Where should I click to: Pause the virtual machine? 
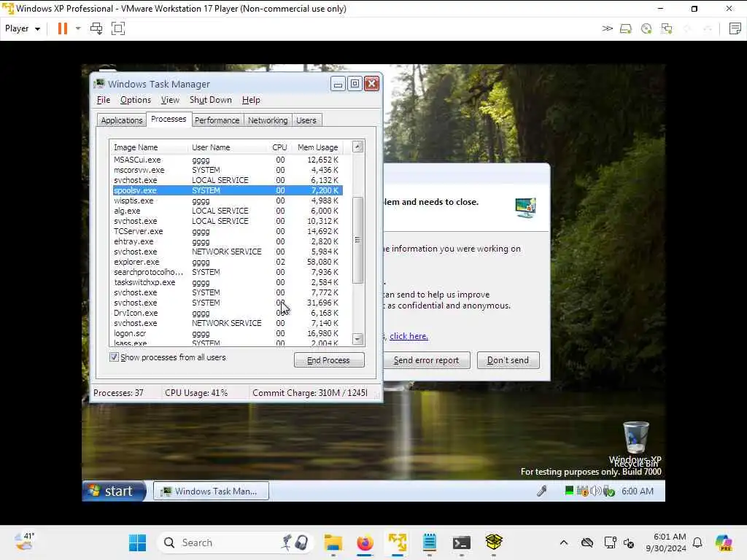tap(63, 28)
